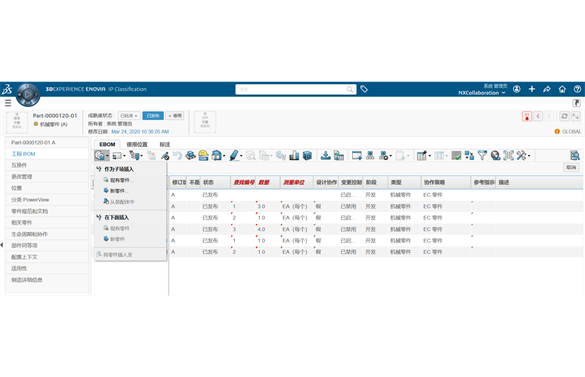Expand the NXCollaboration dropdown
The image size is (585, 377).
point(482,93)
